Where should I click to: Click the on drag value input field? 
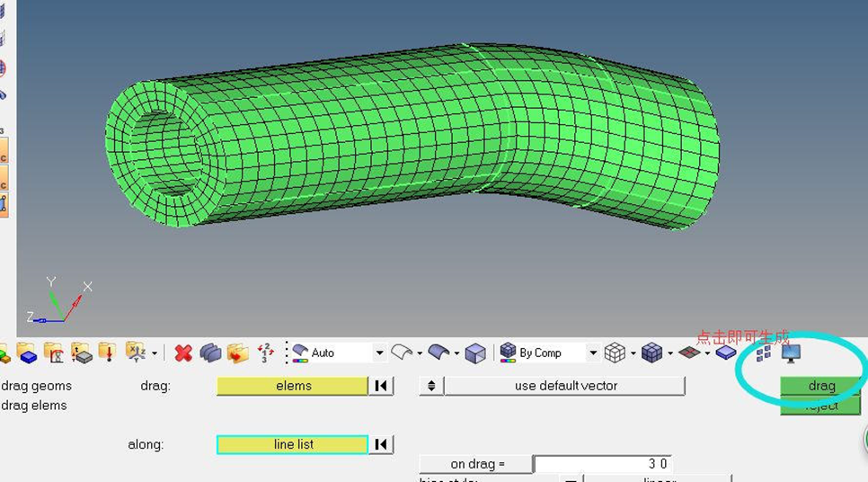[603, 464]
